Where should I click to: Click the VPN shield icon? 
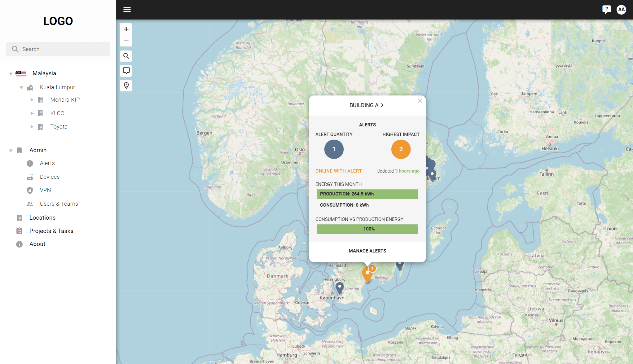pyautogui.click(x=30, y=190)
